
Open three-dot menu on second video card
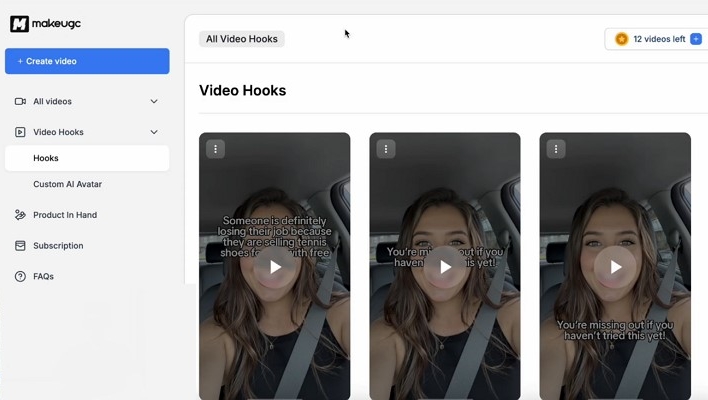(385, 149)
